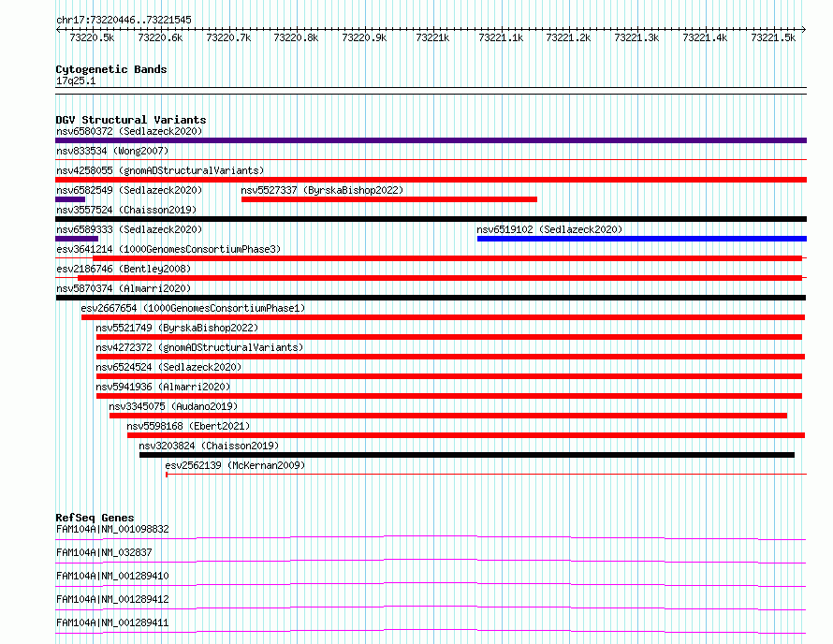
Task: Select the nsv3557524 (Chaisson2019) label
Action: pyautogui.click(x=126, y=210)
